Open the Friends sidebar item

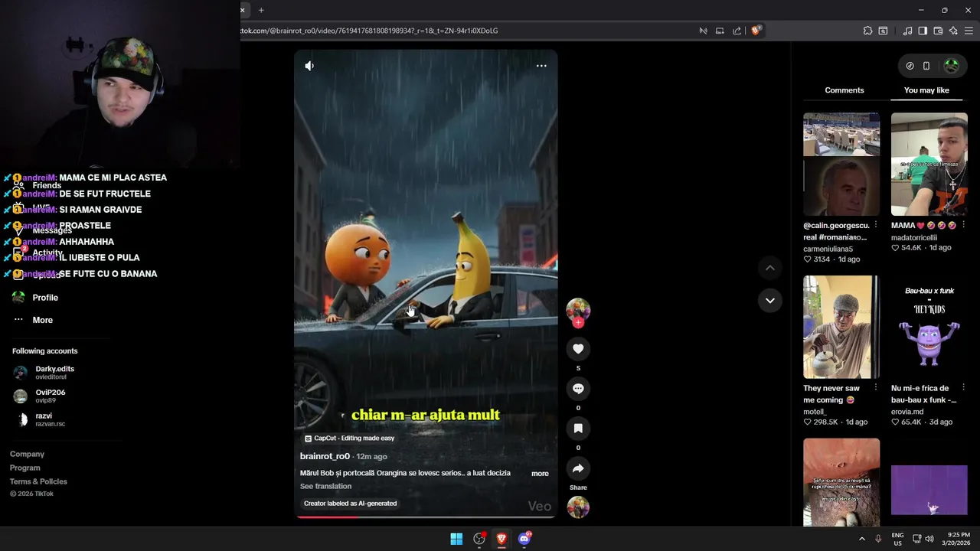click(47, 185)
